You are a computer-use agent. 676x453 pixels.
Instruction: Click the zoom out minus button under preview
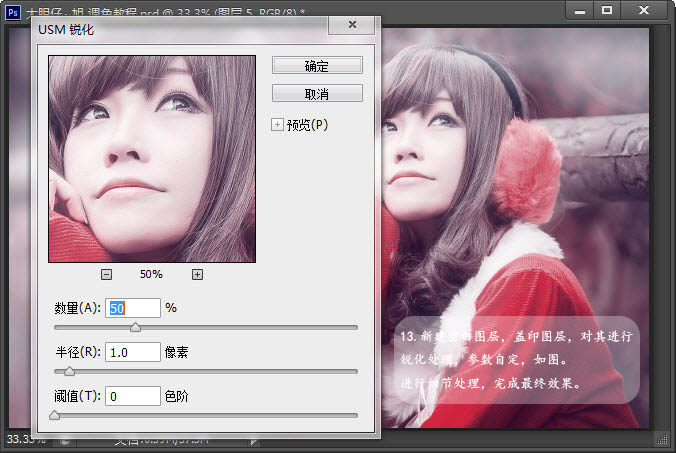pyautogui.click(x=107, y=274)
